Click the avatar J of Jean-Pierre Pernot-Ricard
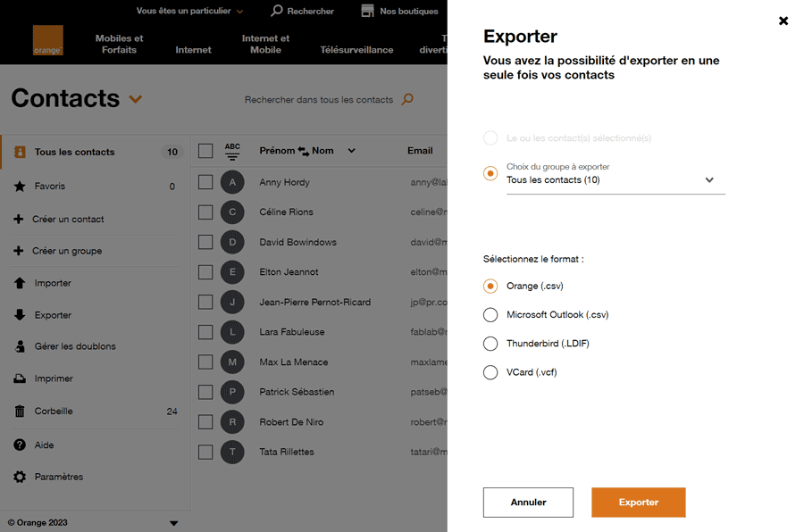804x532 pixels. 232,302
